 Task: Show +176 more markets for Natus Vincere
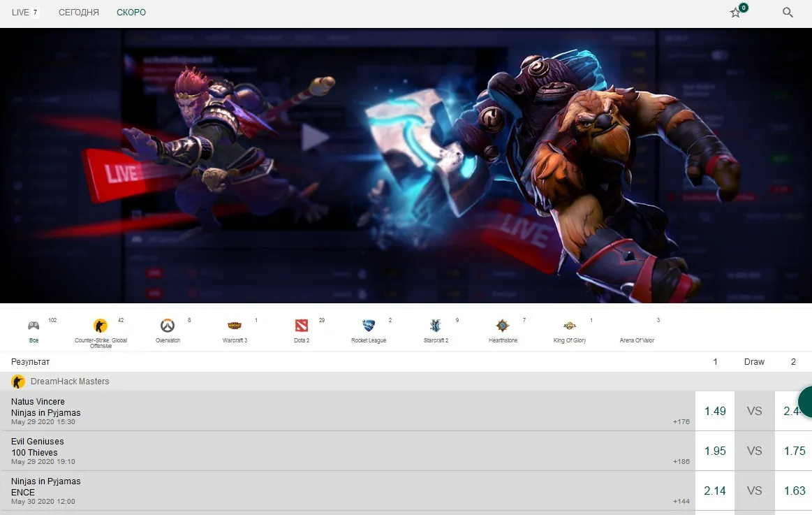point(681,422)
